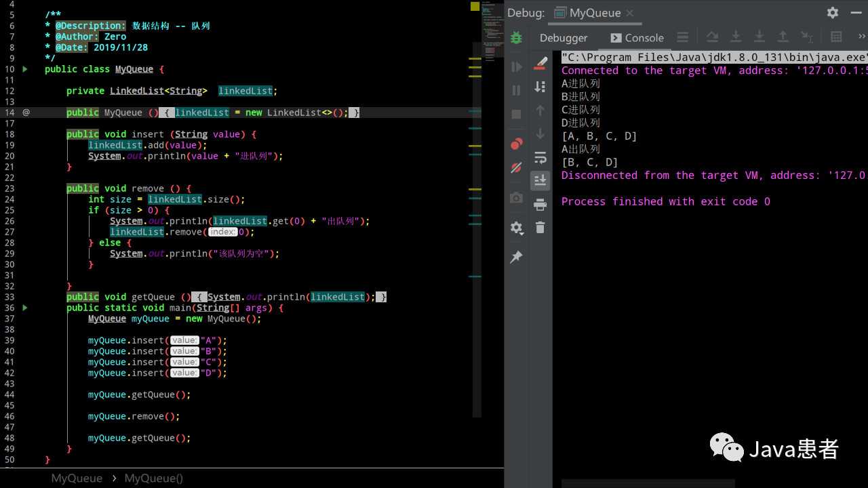Clear all console output
This screenshot has height=488, width=868.
point(540,64)
